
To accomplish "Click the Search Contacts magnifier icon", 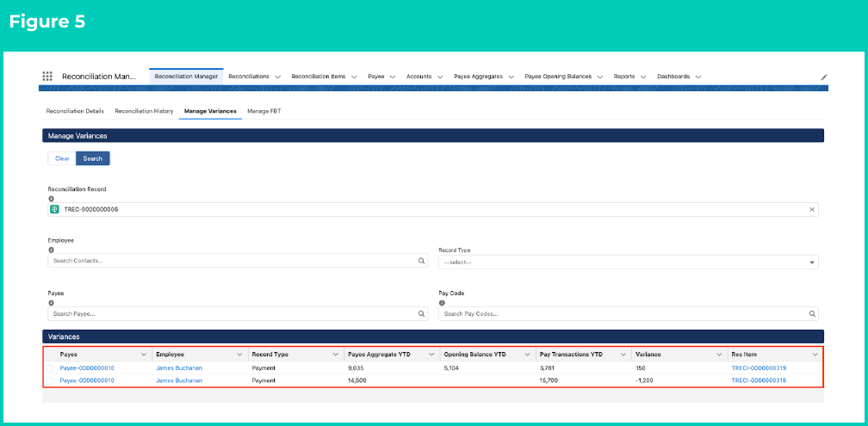I will (x=421, y=261).
